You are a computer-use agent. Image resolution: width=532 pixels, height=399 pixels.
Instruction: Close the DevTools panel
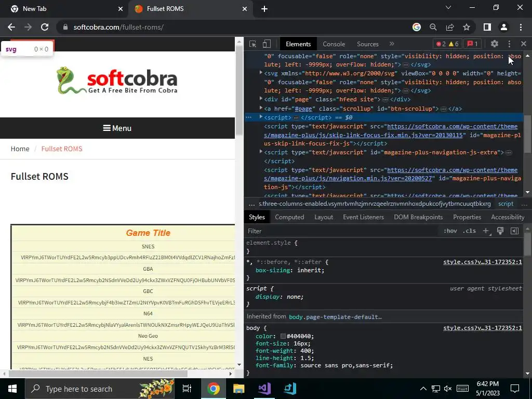pyautogui.click(x=524, y=44)
